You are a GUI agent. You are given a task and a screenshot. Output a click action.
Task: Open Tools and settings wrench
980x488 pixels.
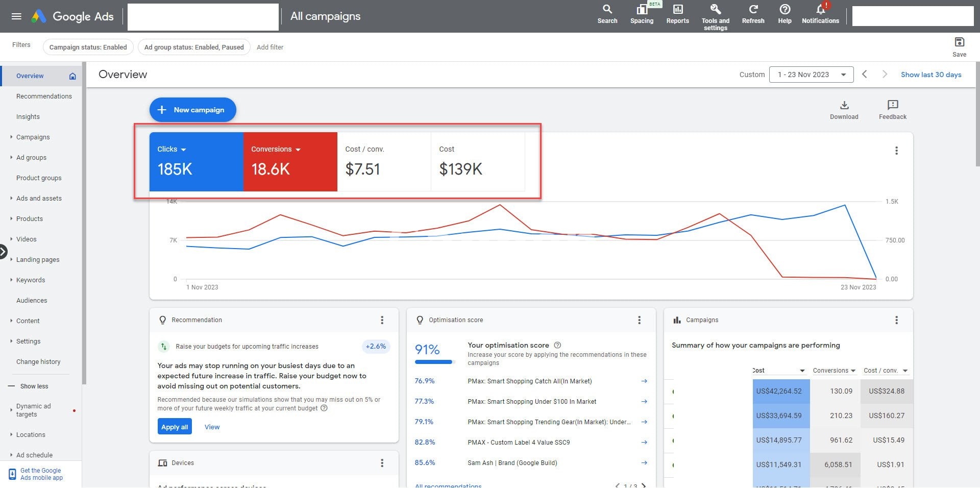(715, 10)
